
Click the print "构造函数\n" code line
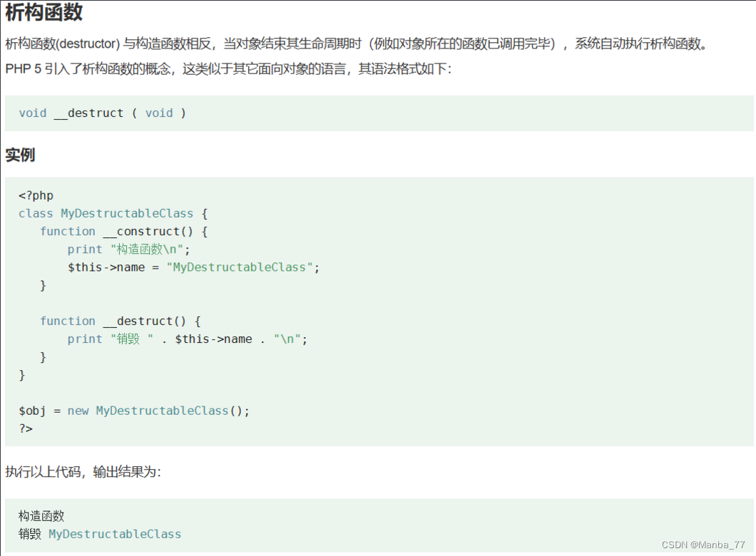pos(128,249)
